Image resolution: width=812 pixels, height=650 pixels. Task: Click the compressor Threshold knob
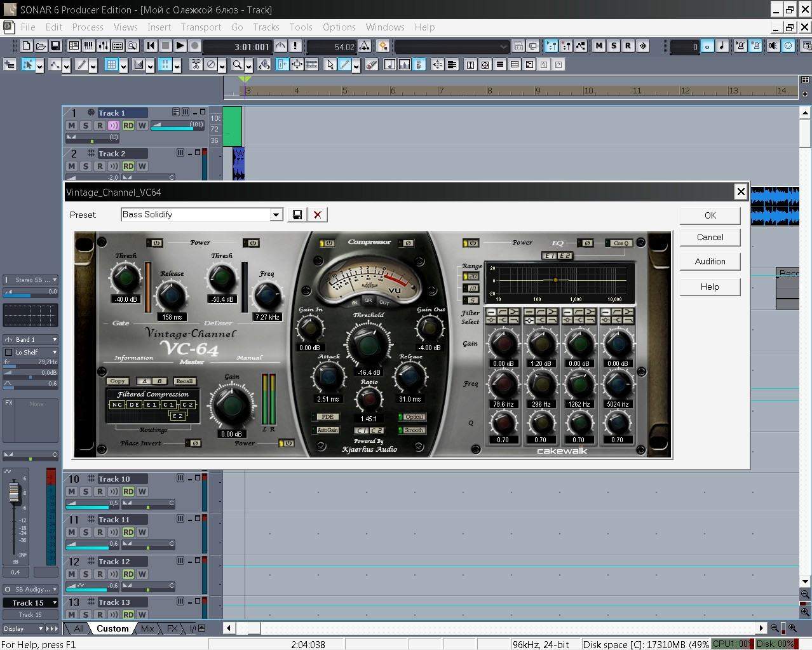click(x=368, y=345)
